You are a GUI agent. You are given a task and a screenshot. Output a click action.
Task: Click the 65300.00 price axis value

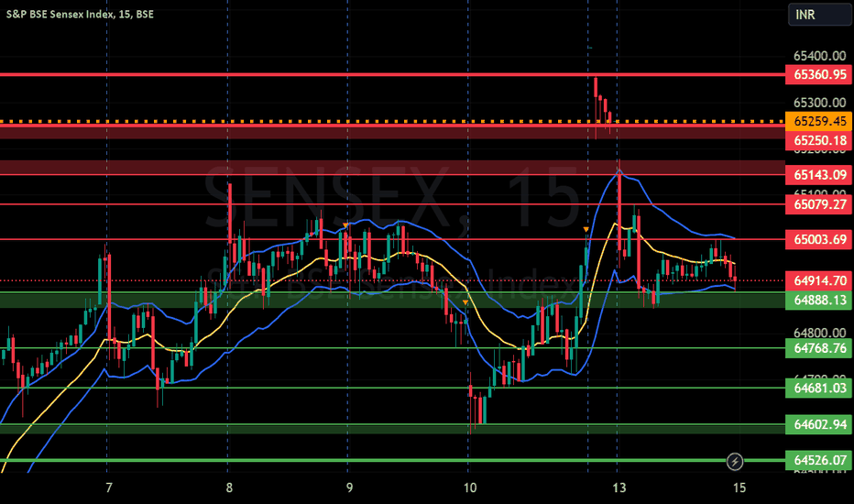pyautogui.click(x=820, y=103)
